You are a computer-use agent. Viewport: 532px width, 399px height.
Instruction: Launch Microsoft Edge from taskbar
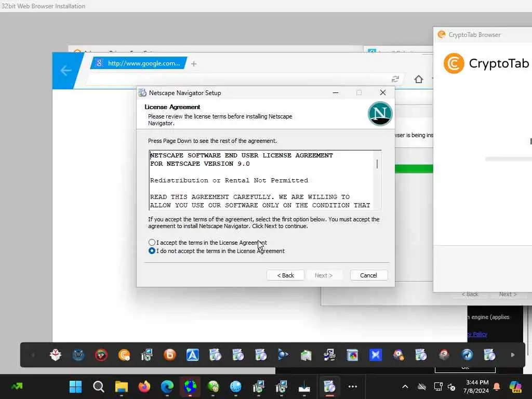click(x=167, y=387)
